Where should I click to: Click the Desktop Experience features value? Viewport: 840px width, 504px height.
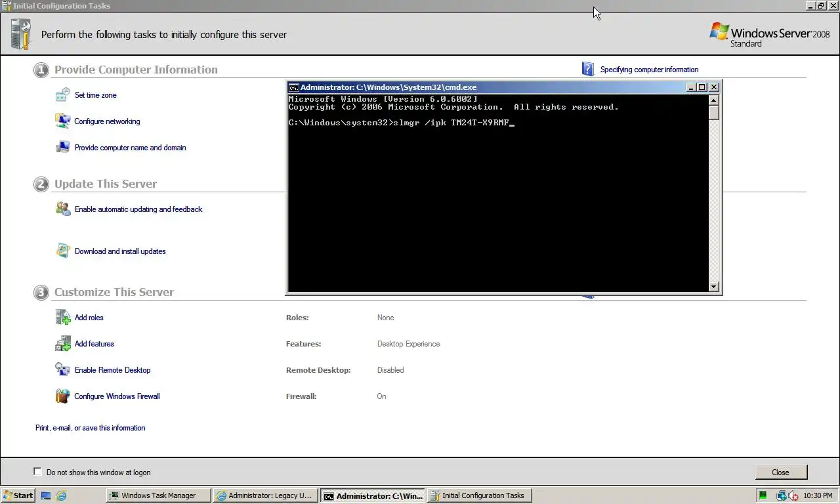click(x=408, y=344)
